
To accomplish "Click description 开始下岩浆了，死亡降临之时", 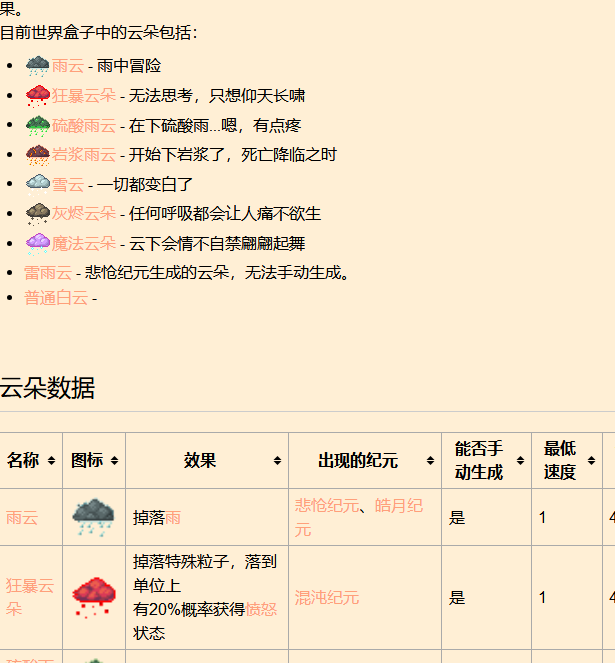I will click(x=233, y=155).
